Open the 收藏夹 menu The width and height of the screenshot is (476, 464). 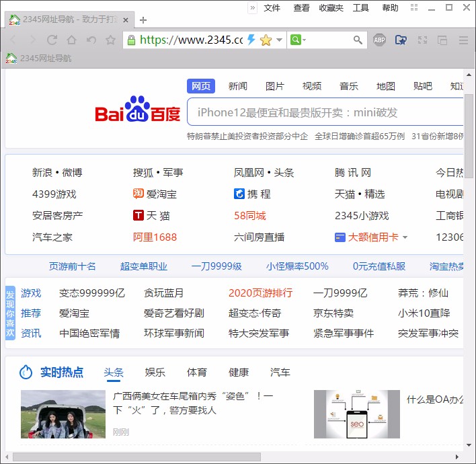coord(331,7)
